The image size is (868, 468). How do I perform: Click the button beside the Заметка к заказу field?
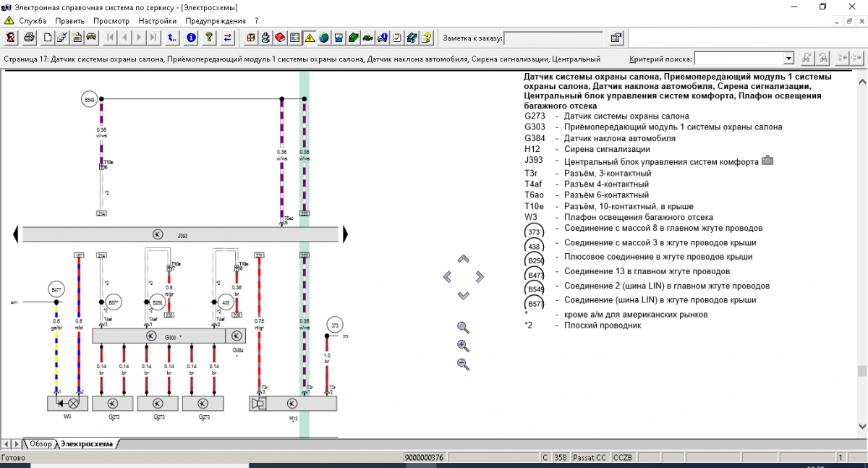coord(616,38)
